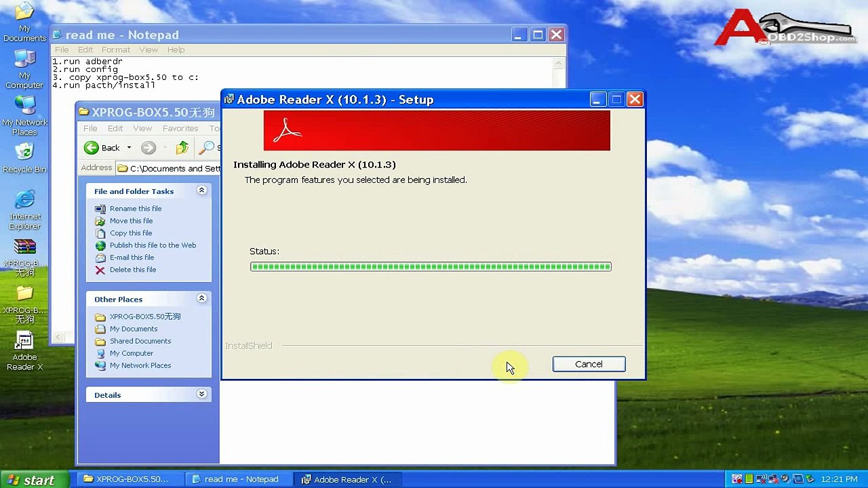Select the XPROG-B yellow folder desktop icon
This screenshot has width=868, height=488.
tap(24, 304)
